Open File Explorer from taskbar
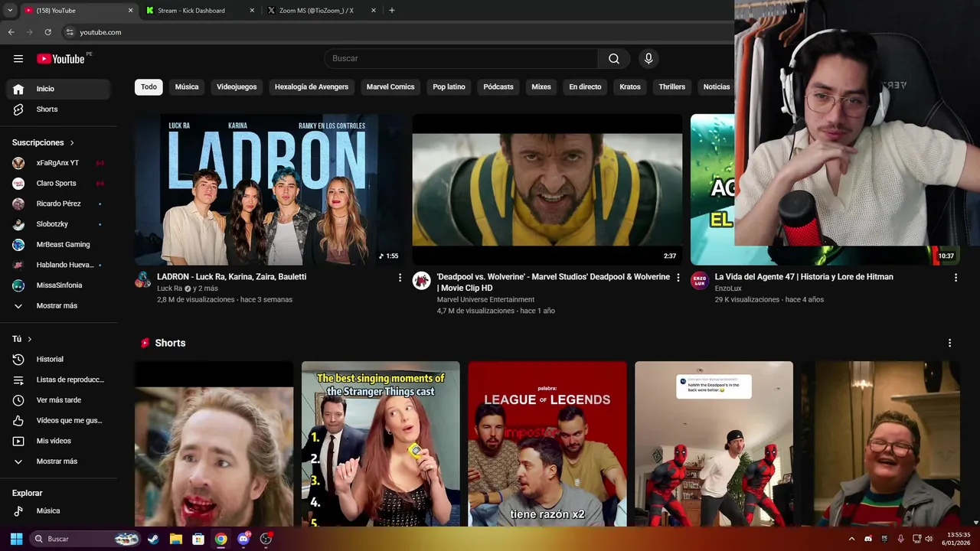The image size is (980, 551). (x=175, y=539)
